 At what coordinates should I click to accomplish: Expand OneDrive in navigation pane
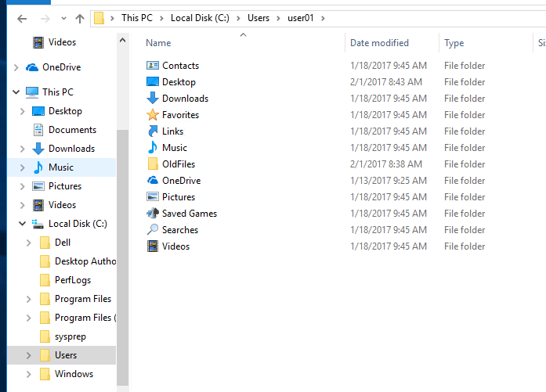pos(16,67)
